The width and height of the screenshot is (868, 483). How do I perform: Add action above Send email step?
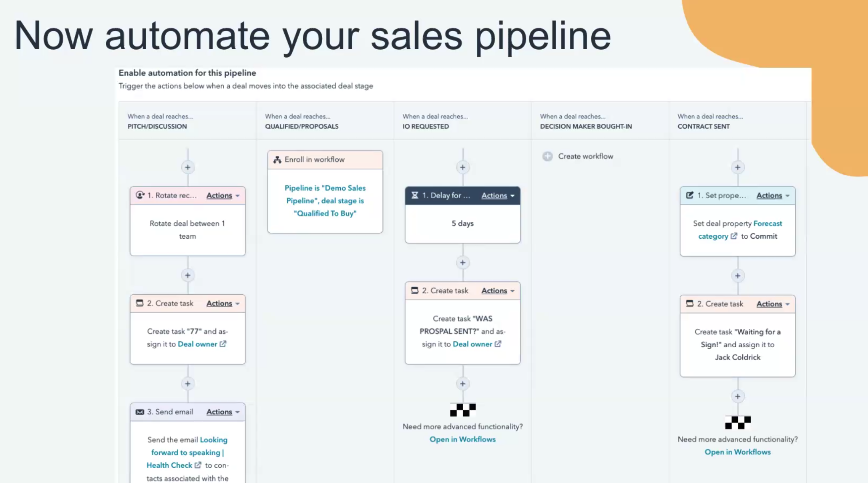(187, 384)
